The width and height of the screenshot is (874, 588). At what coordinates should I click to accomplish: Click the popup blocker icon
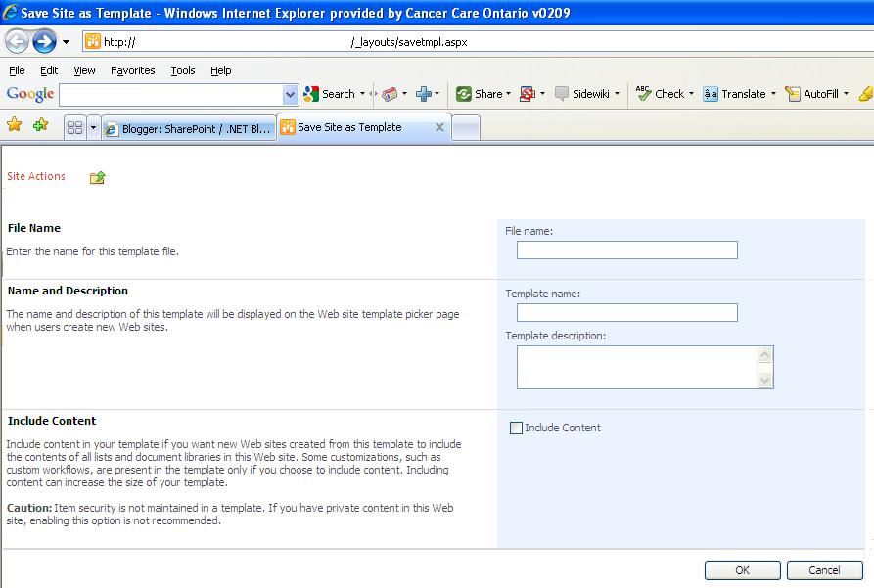[x=528, y=94]
